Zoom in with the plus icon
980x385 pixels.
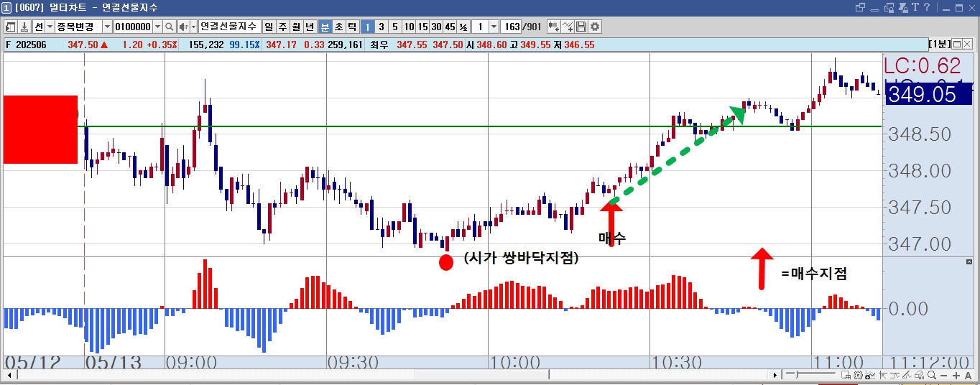[956, 375]
